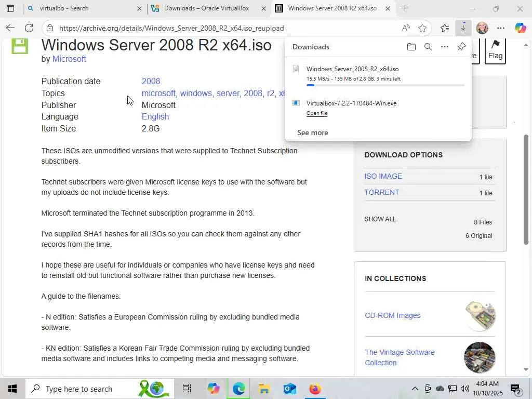Click See more in Downloads panel
The height and width of the screenshot is (399, 532).
click(312, 132)
